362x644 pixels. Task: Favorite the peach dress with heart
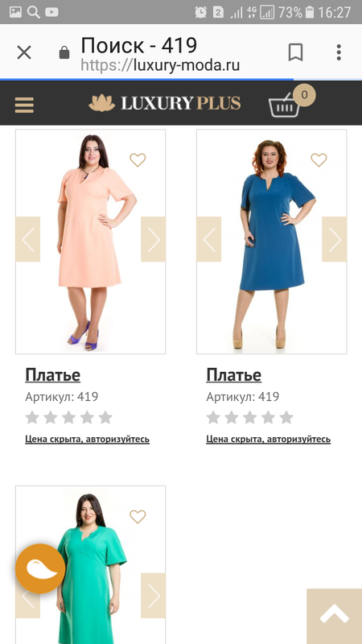pyautogui.click(x=138, y=159)
